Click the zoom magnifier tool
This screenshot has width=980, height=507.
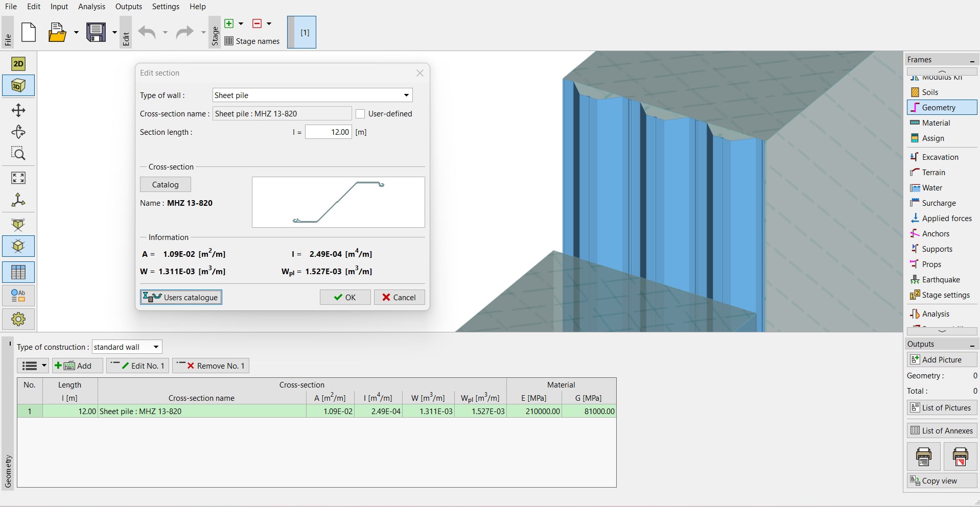click(x=18, y=154)
